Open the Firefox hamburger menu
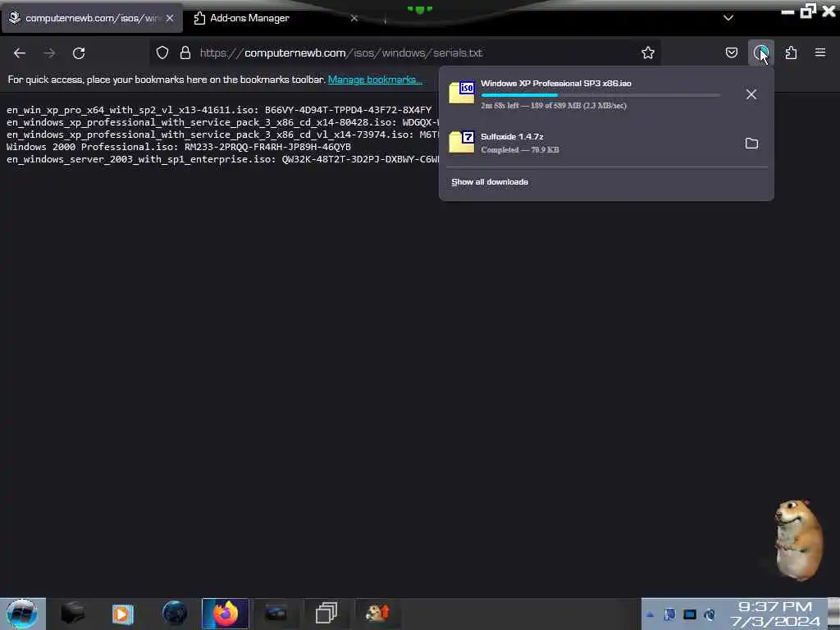840x630 pixels. point(820,52)
